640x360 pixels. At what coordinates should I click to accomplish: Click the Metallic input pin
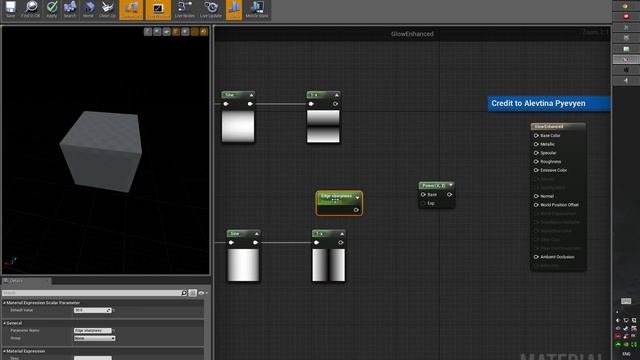coord(536,144)
